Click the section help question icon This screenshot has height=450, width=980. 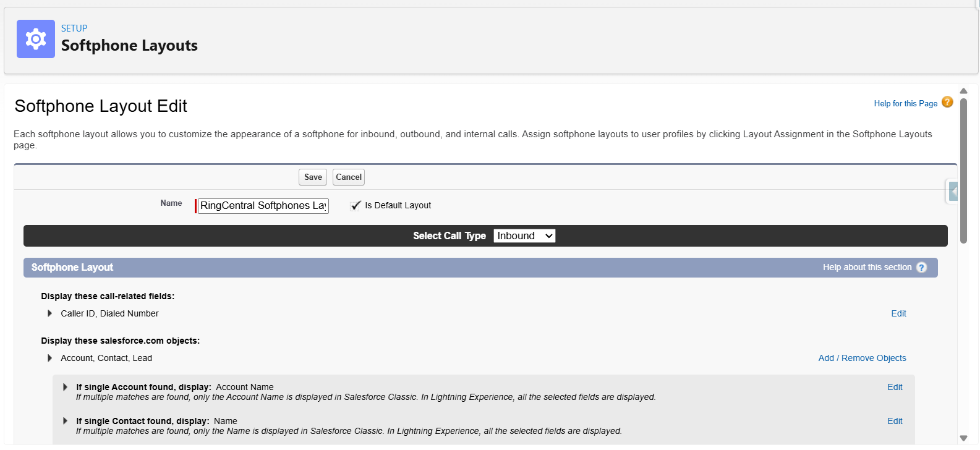tap(921, 267)
